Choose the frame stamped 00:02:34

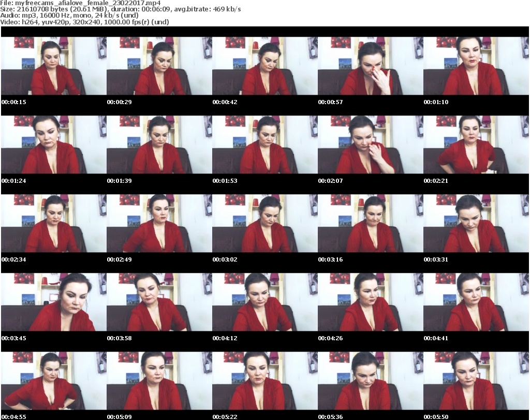tap(54, 224)
